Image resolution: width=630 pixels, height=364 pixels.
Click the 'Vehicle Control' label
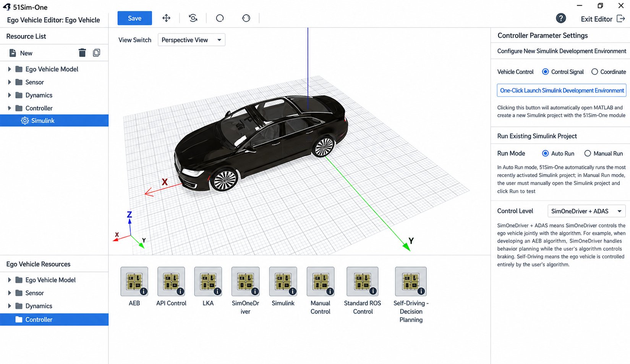click(515, 72)
